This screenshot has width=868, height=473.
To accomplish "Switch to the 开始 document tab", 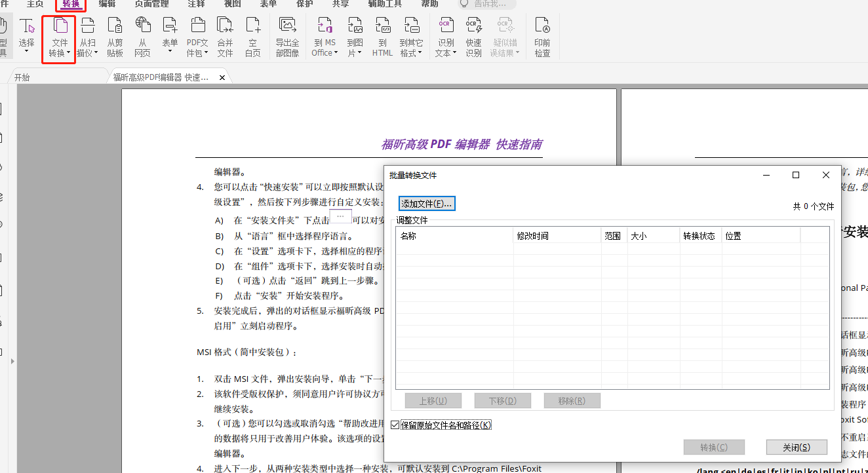I will (21, 76).
